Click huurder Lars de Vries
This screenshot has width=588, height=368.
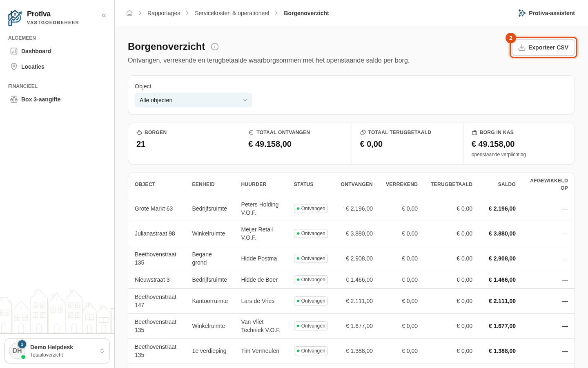[258, 301]
